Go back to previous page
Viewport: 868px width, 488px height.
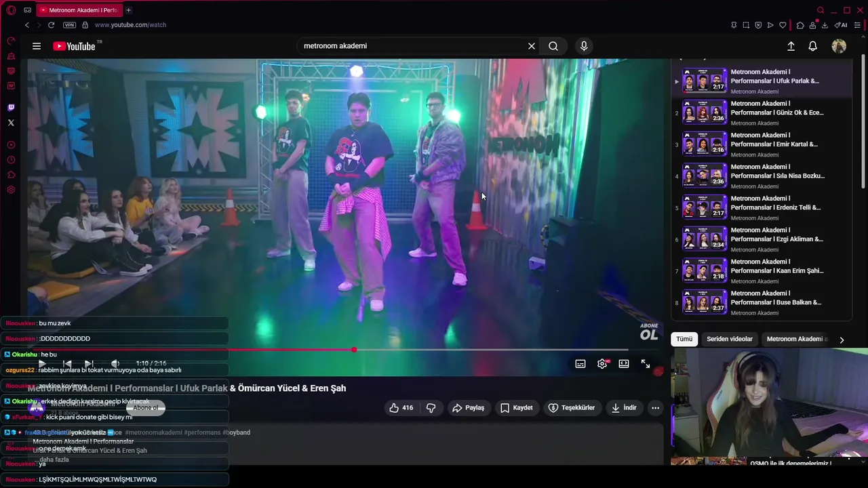coord(27,25)
